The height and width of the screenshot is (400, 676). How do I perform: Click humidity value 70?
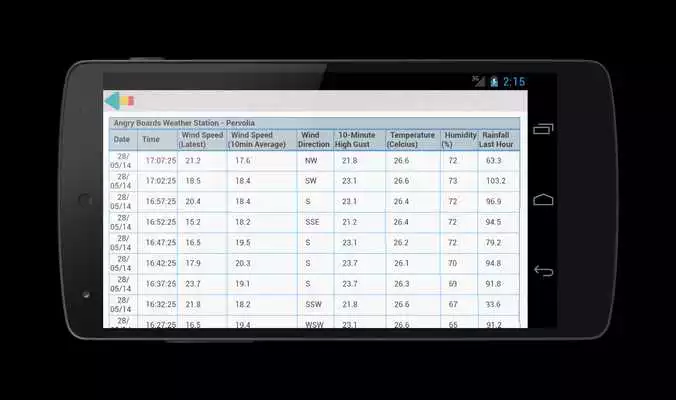pyautogui.click(x=453, y=263)
